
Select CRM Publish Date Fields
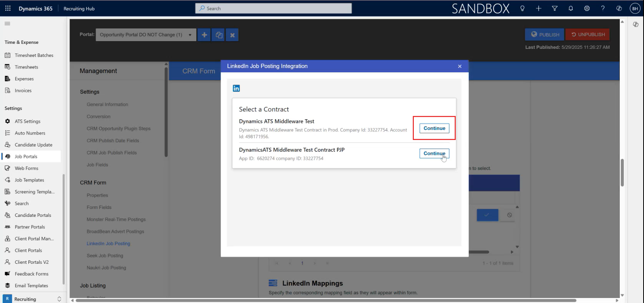[x=113, y=141]
